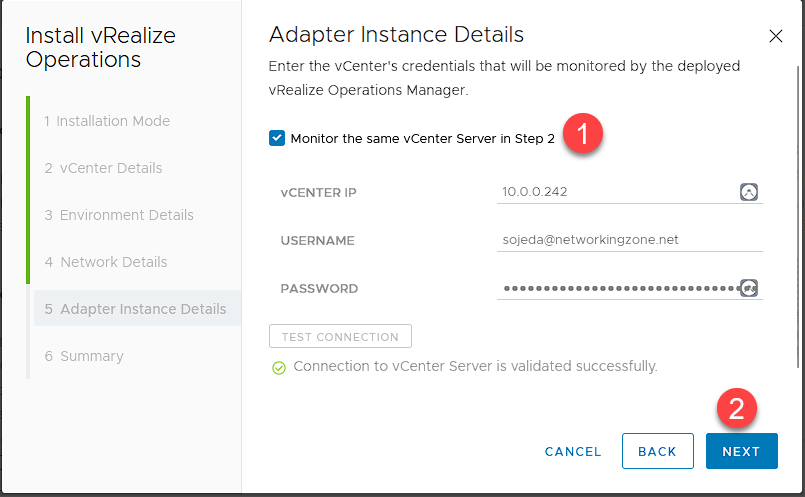
Task: Proceed with the Next button
Action: 741,452
